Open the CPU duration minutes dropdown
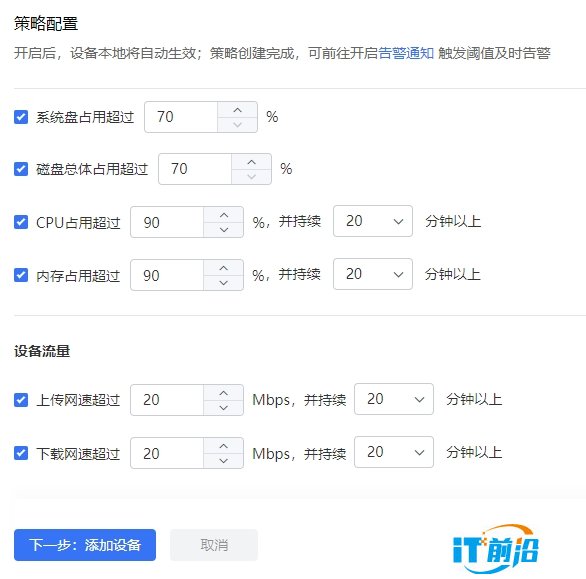 [x=373, y=221]
